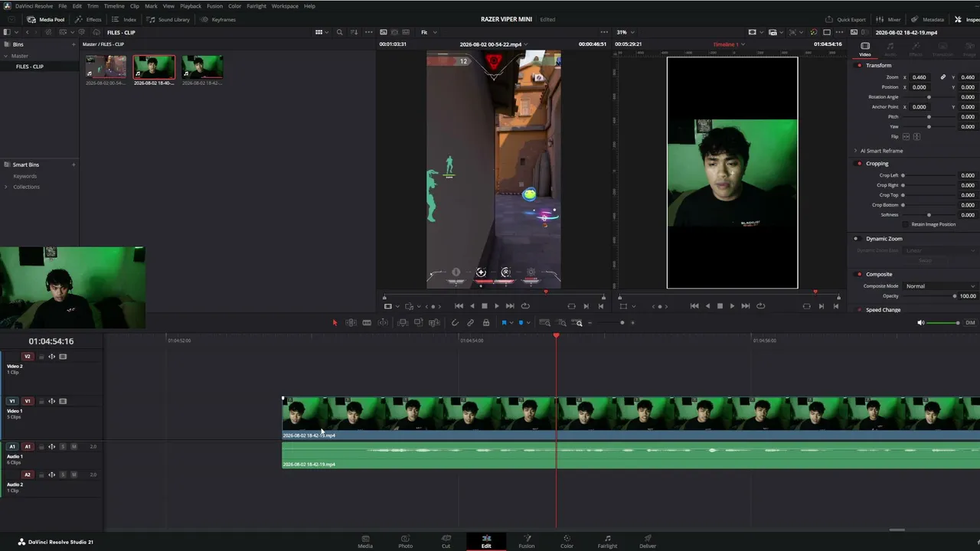Open the Sound Library panel
This screenshot has width=980, height=551.
(x=168, y=19)
